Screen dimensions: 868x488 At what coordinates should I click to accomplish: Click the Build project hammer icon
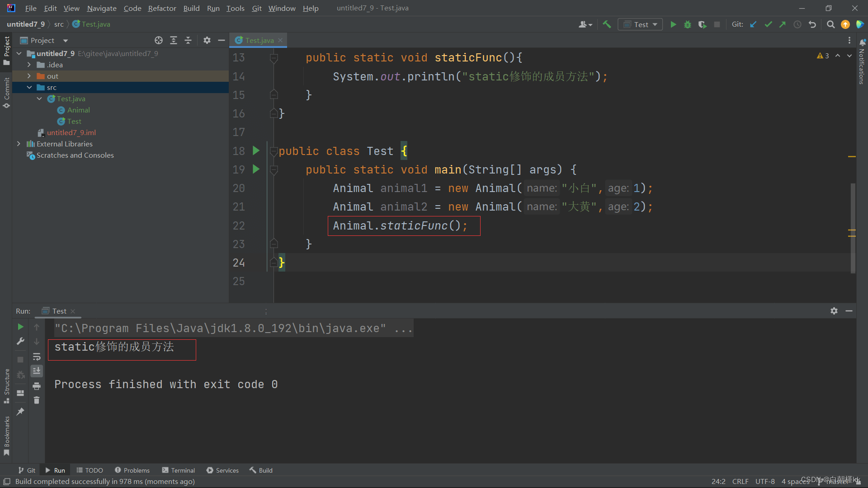tap(607, 24)
